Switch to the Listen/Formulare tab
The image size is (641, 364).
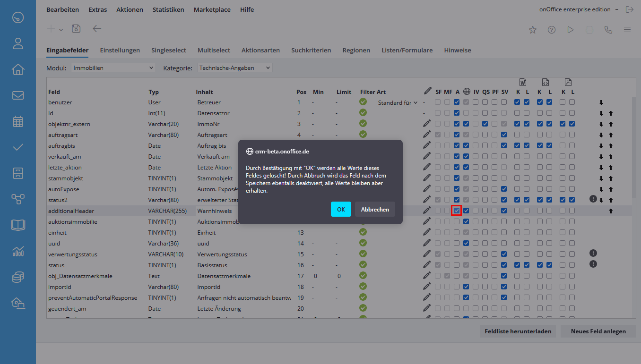[407, 50]
